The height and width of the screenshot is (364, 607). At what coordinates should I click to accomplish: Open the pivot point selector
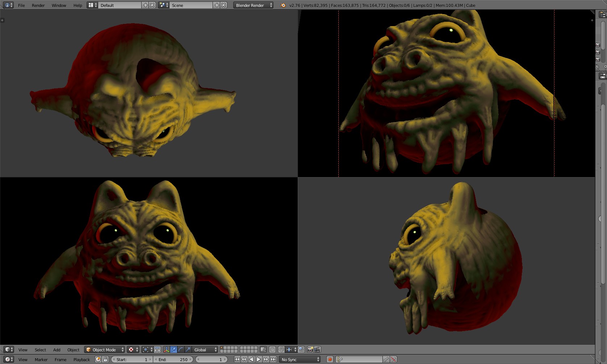click(147, 350)
